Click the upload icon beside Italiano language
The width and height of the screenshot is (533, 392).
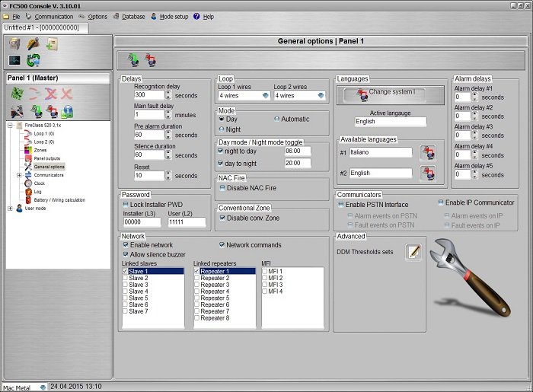[x=428, y=152]
